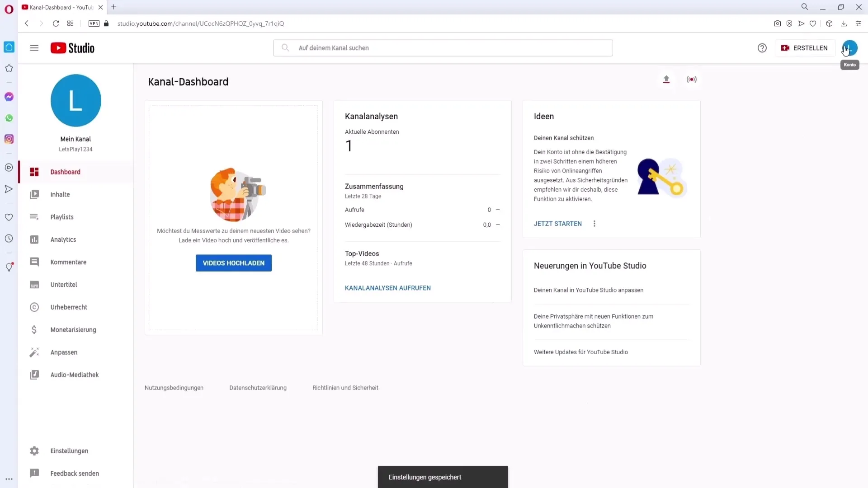Screen dimensions: 868x488
Task: Click the three-dot menu next to Jetzt Starten
Action: click(595, 224)
